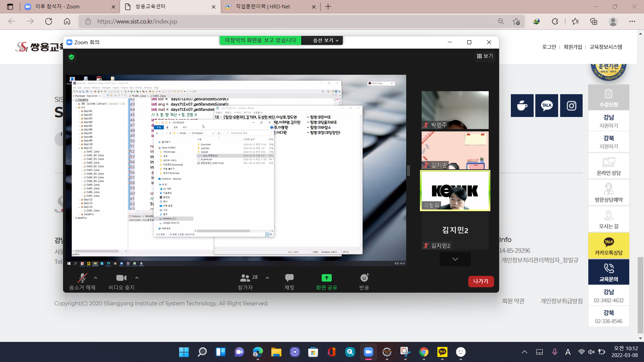This screenshot has height=362, width=644.
Task: Open browser settings and more menu
Action: pyautogui.click(x=632, y=21)
